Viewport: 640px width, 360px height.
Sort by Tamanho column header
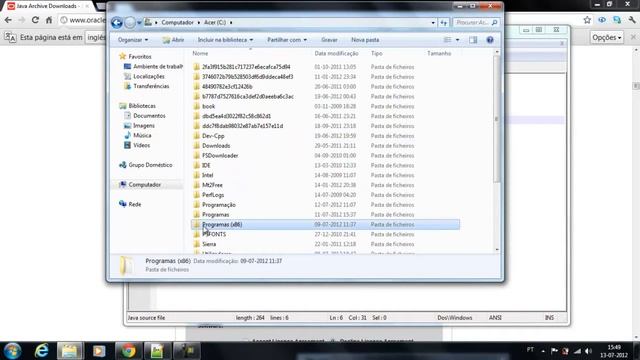tap(439, 53)
